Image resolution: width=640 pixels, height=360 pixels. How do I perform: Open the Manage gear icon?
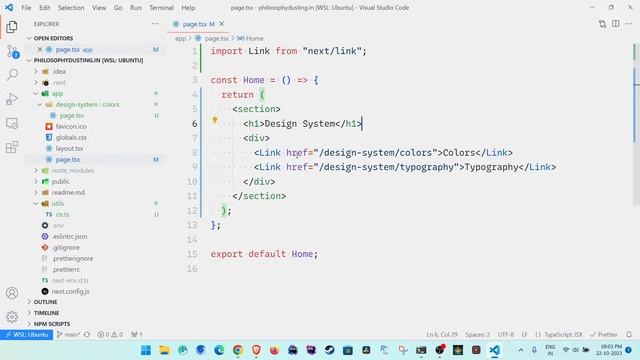(x=12, y=317)
